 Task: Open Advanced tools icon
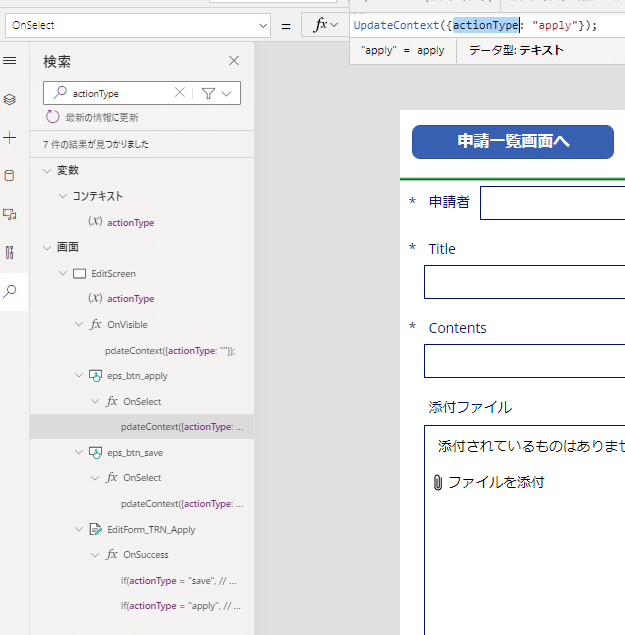(9, 253)
